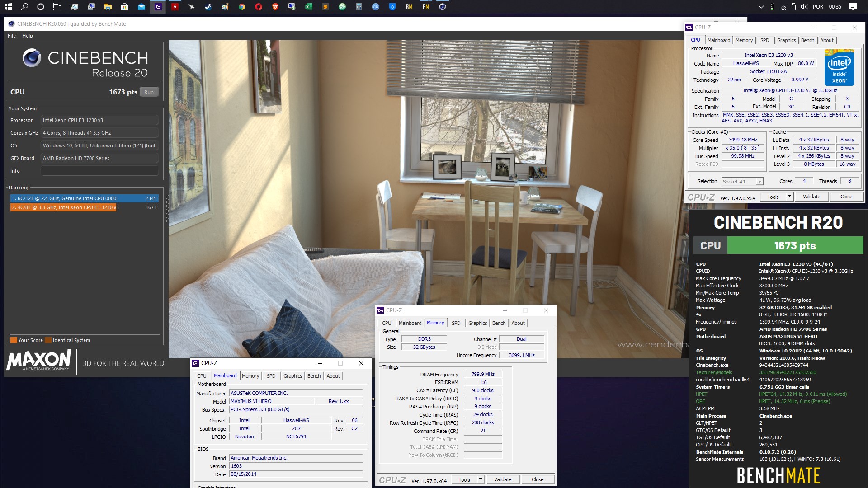868x488 pixels.
Task: Click Validate in Memory CPU-Z window
Action: pyautogui.click(x=503, y=479)
